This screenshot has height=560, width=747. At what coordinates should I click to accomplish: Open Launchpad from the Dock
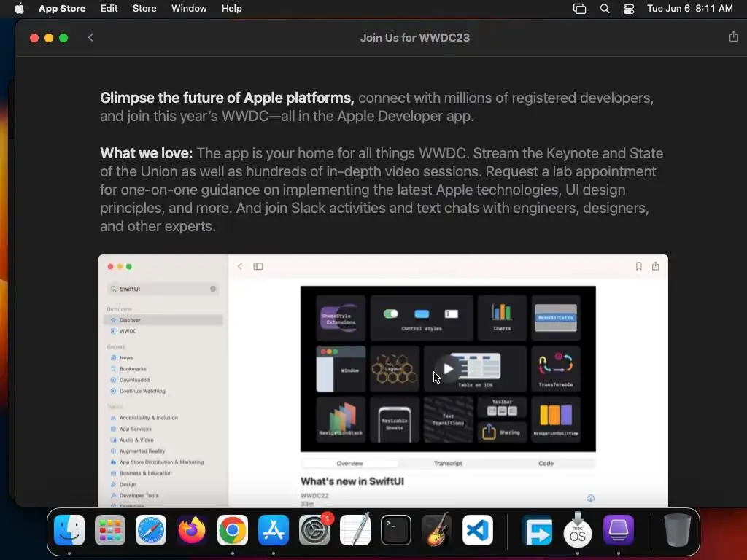pos(110,530)
